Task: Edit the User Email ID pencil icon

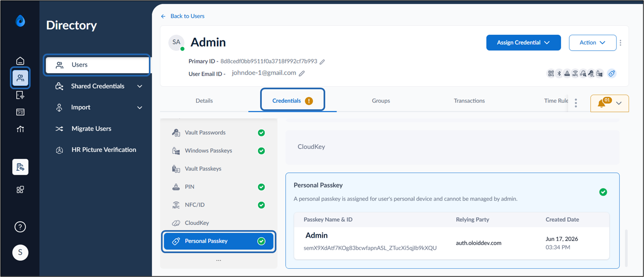Action: (302, 73)
